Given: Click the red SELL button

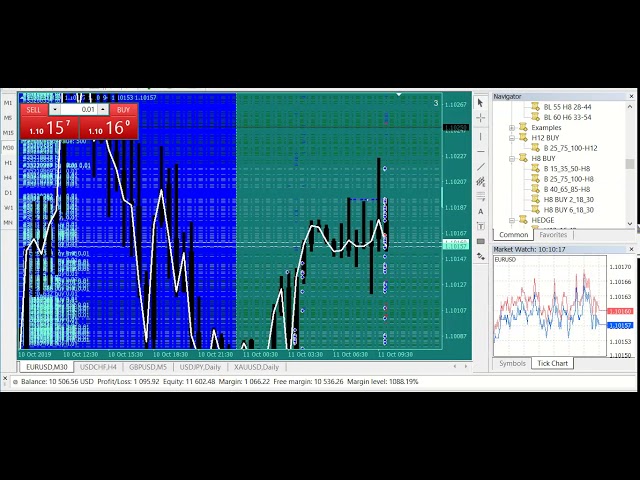Looking at the screenshot, I should (34, 110).
